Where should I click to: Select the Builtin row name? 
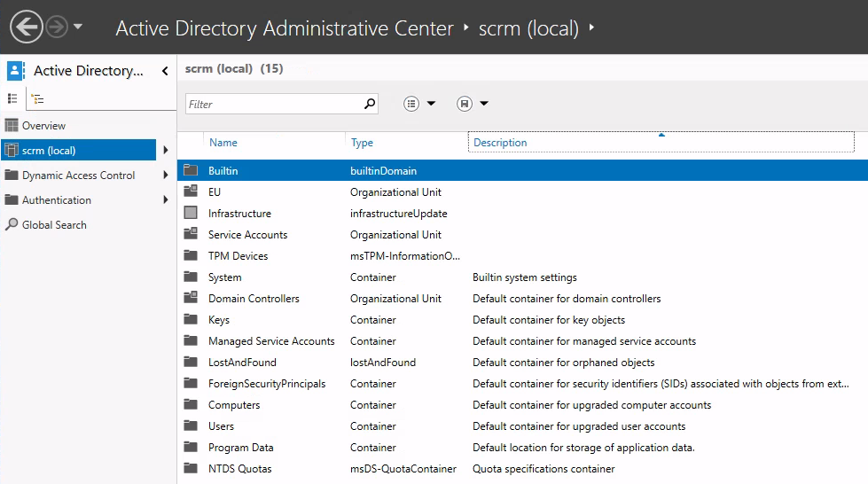click(x=223, y=171)
